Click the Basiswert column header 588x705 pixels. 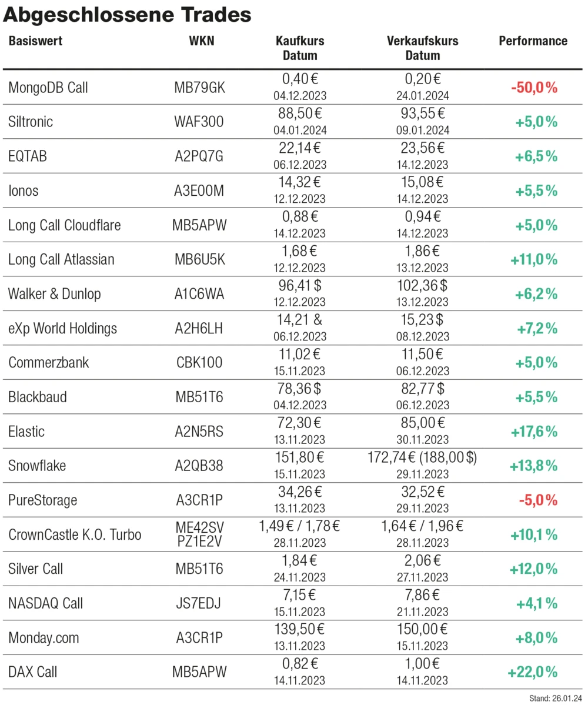35,41
